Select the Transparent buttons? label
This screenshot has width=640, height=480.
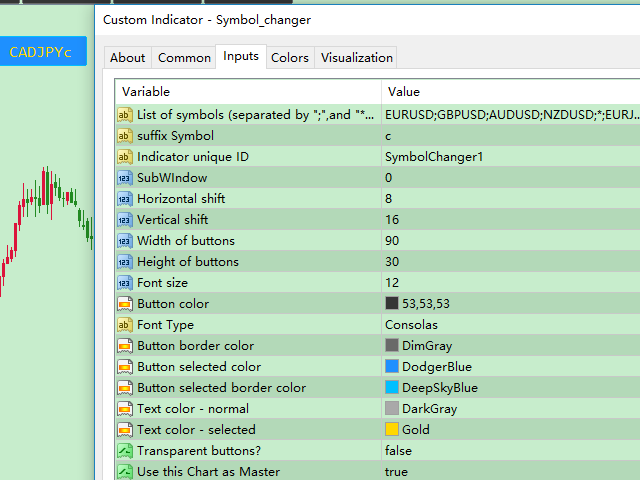click(x=199, y=451)
